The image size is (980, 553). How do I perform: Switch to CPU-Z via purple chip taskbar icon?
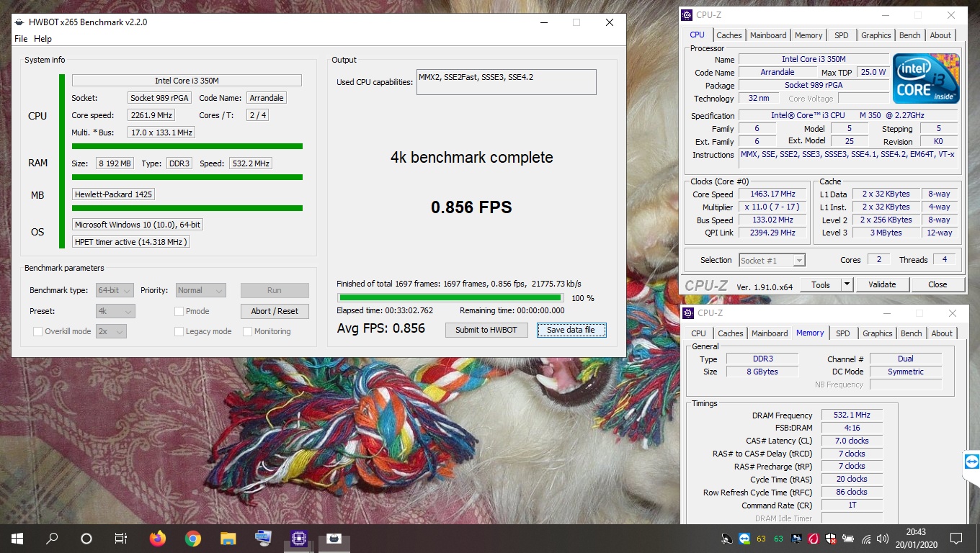(x=298, y=538)
